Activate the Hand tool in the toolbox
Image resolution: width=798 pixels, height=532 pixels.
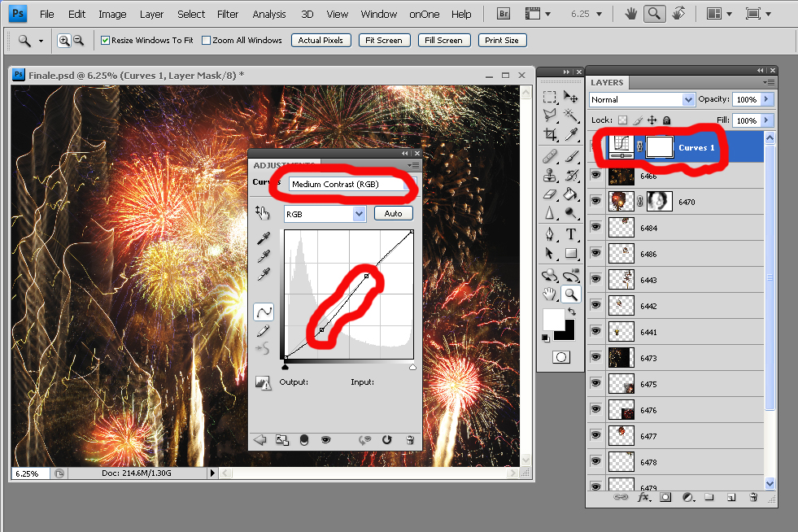pyautogui.click(x=551, y=294)
